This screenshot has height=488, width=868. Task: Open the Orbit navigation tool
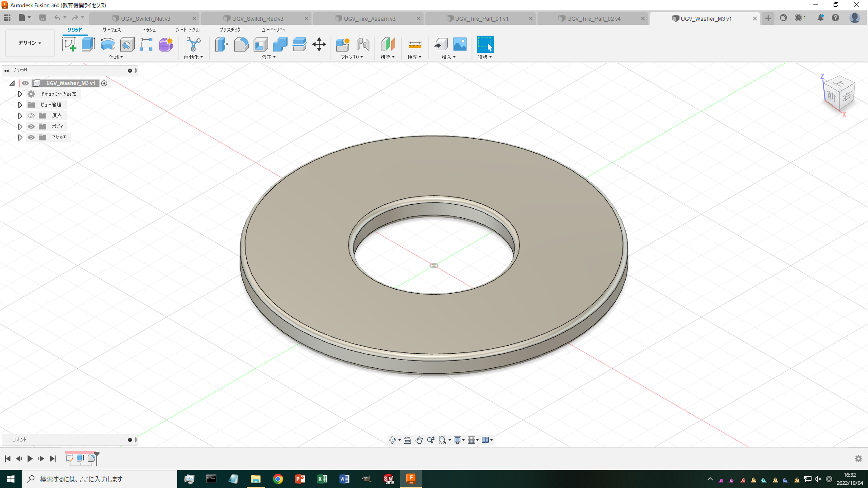[392, 440]
